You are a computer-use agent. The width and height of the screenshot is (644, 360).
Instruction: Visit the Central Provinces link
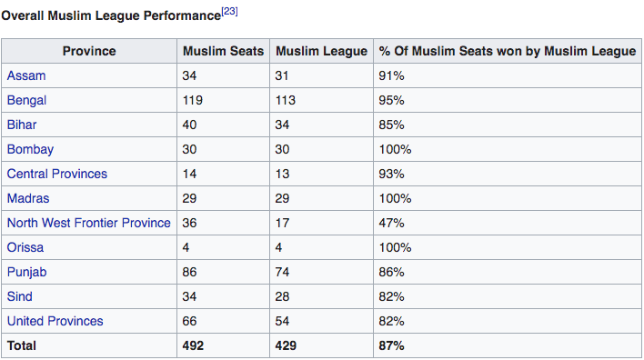coord(57,174)
